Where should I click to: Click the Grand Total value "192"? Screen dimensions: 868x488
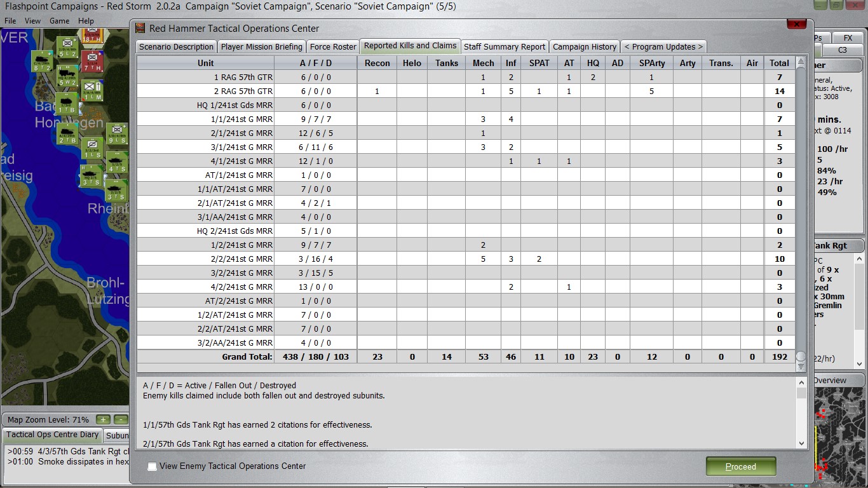coord(780,356)
